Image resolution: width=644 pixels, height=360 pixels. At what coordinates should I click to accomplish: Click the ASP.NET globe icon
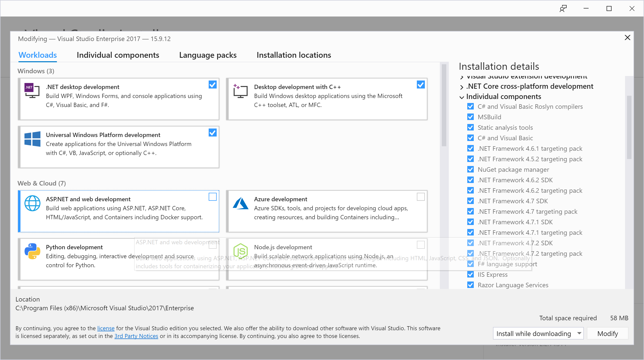[x=32, y=203]
